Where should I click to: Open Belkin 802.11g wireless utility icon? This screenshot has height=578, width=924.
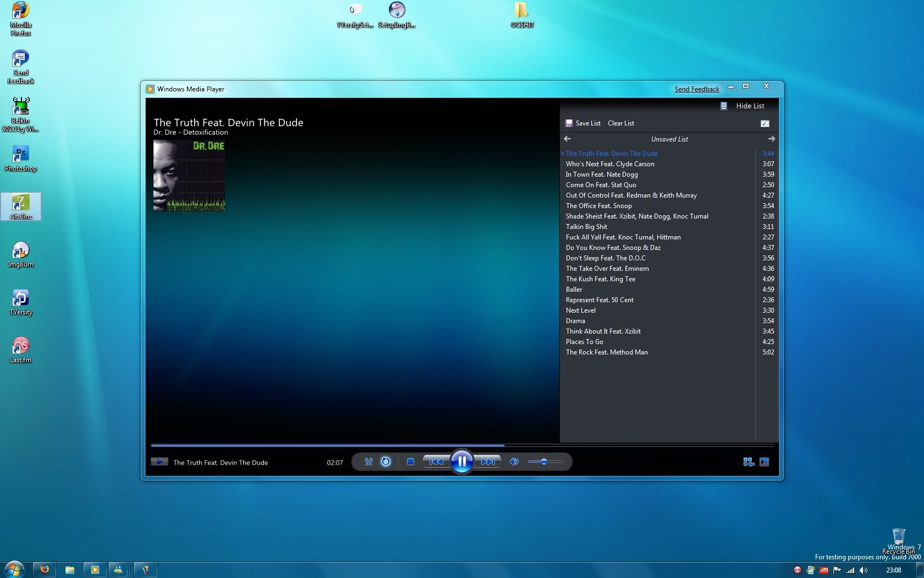click(x=20, y=114)
